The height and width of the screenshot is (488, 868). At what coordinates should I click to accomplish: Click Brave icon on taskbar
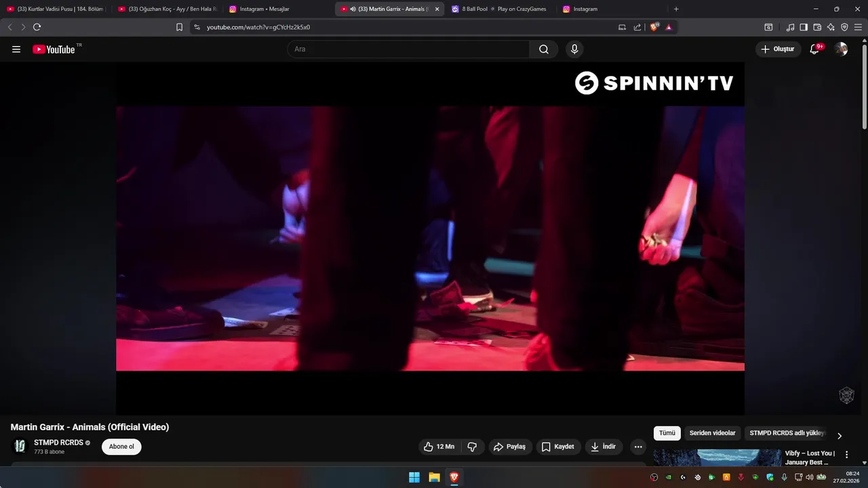pyautogui.click(x=454, y=477)
